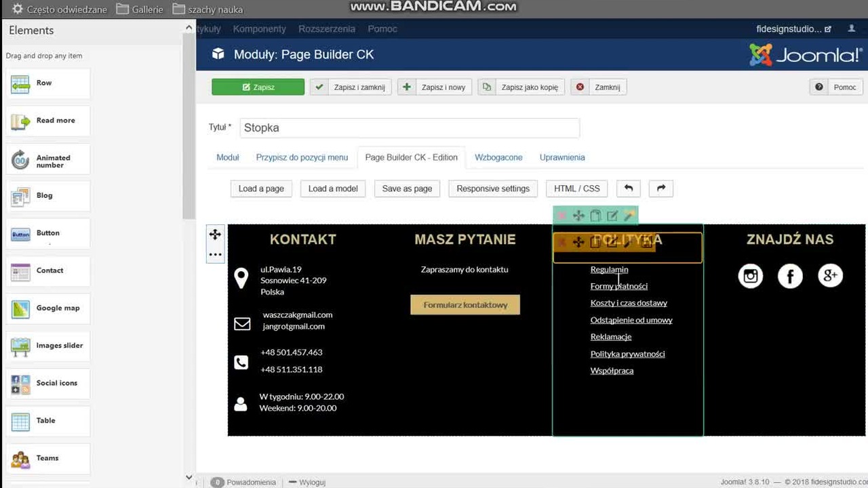Click green column toolbar delete X icon

point(561,216)
